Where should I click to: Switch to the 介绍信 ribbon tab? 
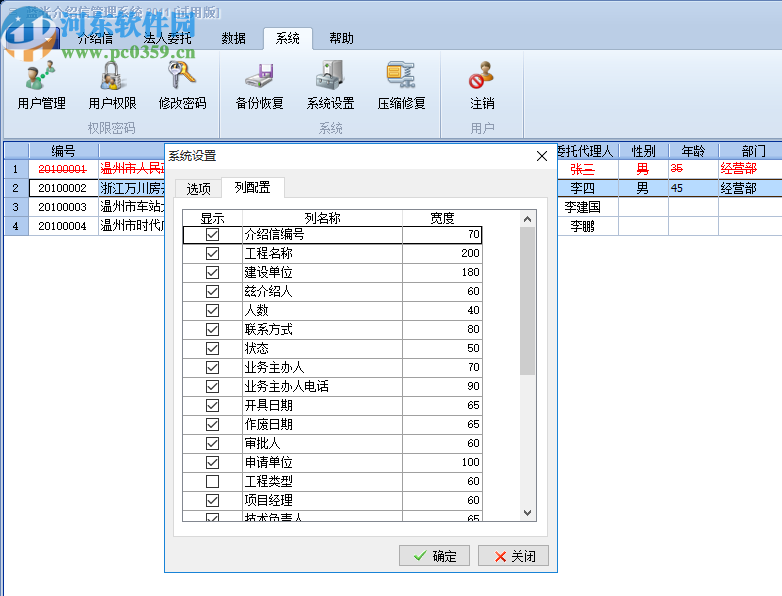point(95,38)
